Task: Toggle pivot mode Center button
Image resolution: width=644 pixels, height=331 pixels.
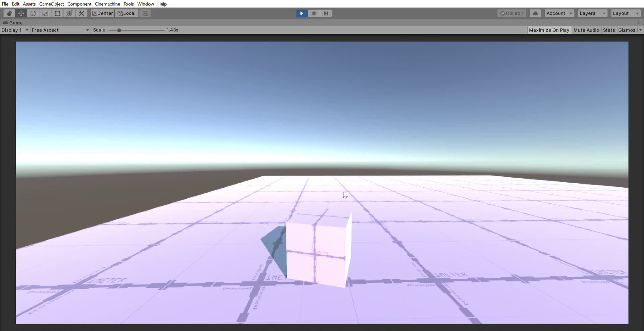Action: (103, 13)
